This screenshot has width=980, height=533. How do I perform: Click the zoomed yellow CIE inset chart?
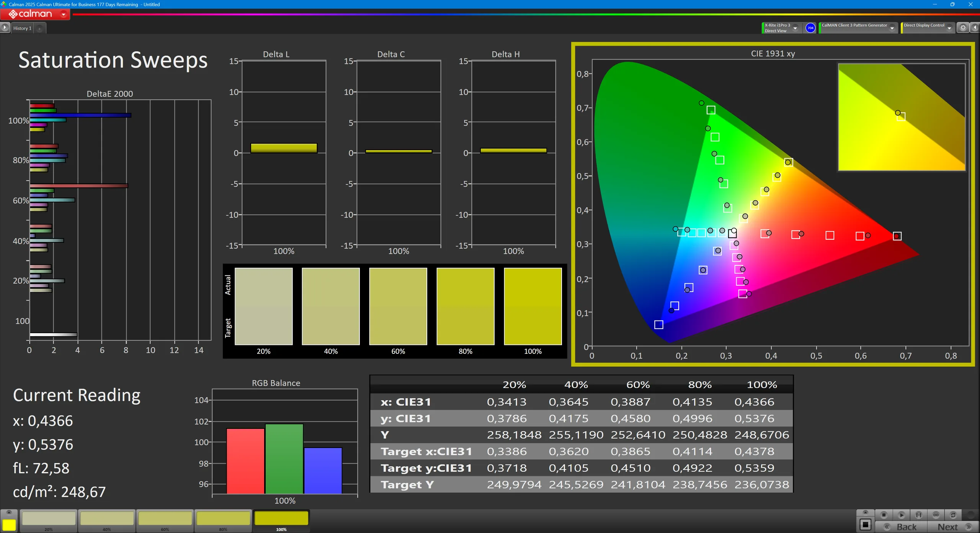(902, 117)
